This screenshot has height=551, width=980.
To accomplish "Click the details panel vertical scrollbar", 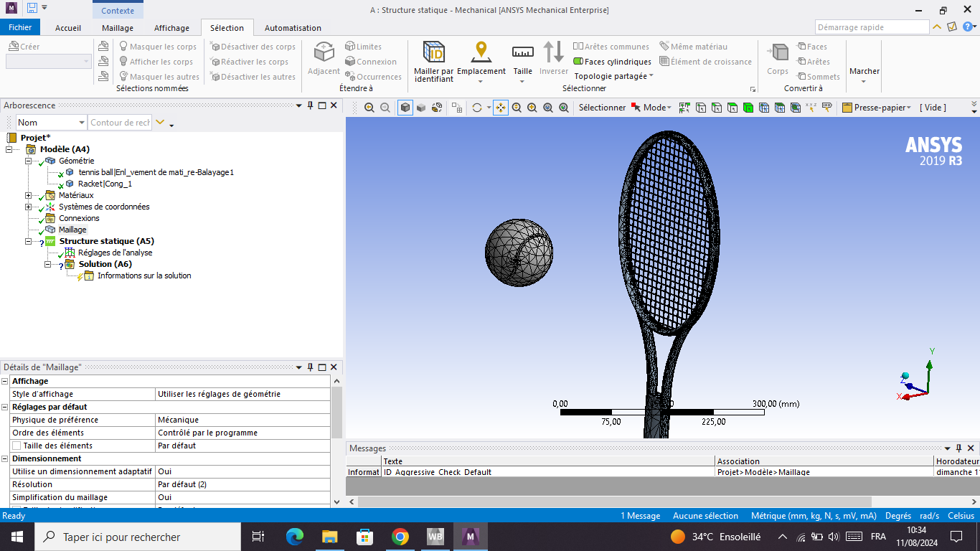I will [x=336, y=413].
